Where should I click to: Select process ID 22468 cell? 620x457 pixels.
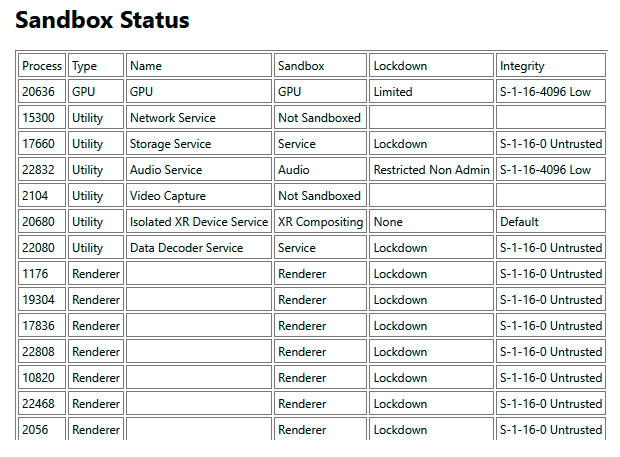(x=42, y=404)
